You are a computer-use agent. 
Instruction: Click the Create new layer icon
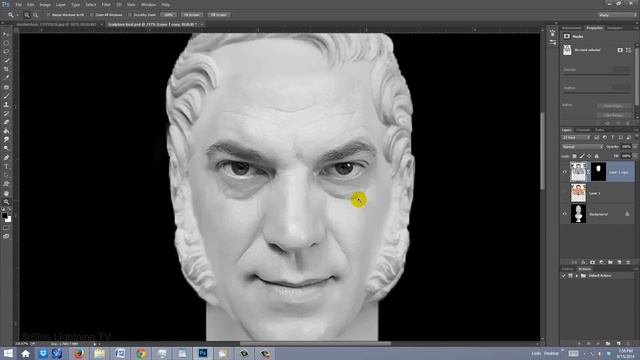(619, 262)
